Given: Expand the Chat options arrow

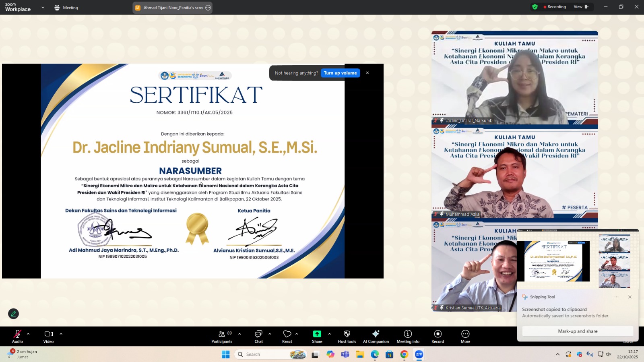Looking at the screenshot, I should [270, 334].
